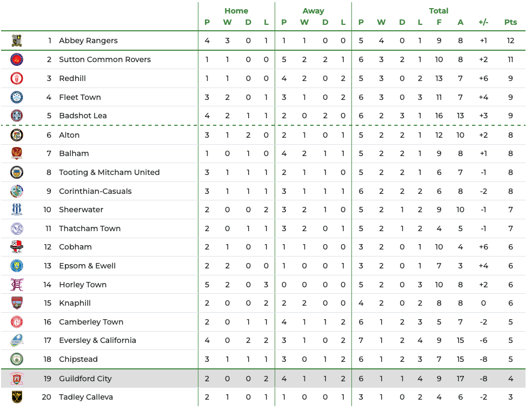Click the Sheerwater club badge icon

click(17, 210)
